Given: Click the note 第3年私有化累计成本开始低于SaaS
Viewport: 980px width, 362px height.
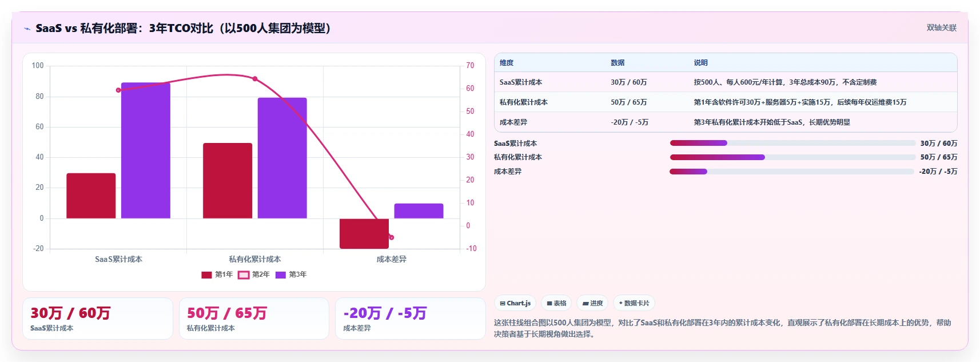Looking at the screenshot, I should tap(772, 122).
